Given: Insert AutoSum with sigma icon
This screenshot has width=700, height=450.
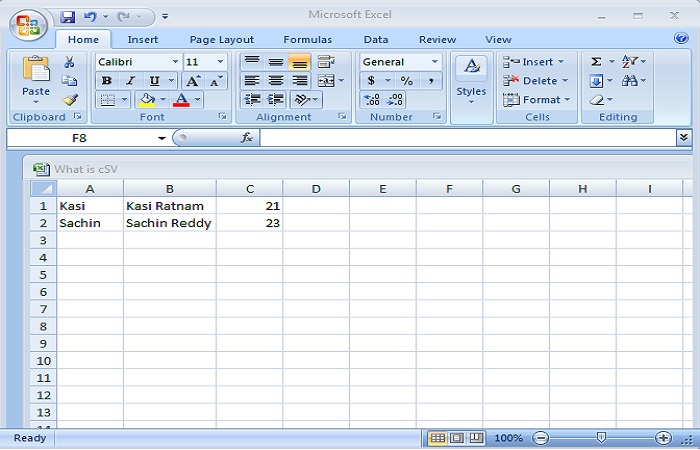Looking at the screenshot, I should tap(596, 62).
